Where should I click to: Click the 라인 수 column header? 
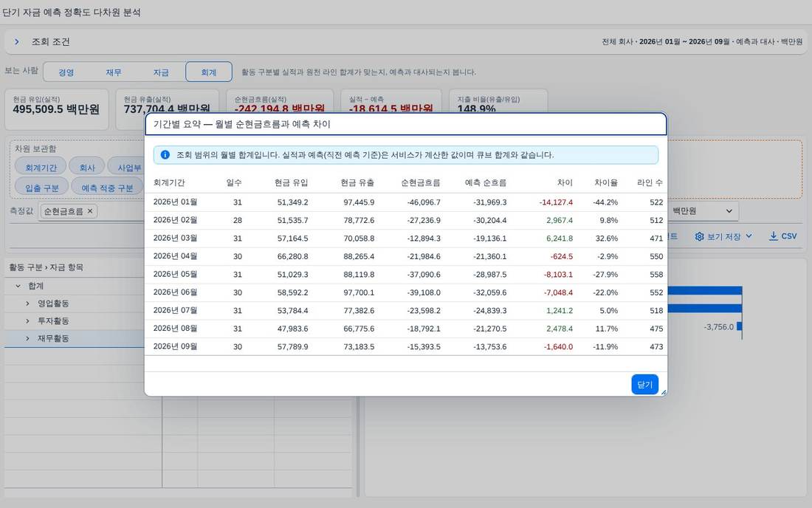pos(650,183)
